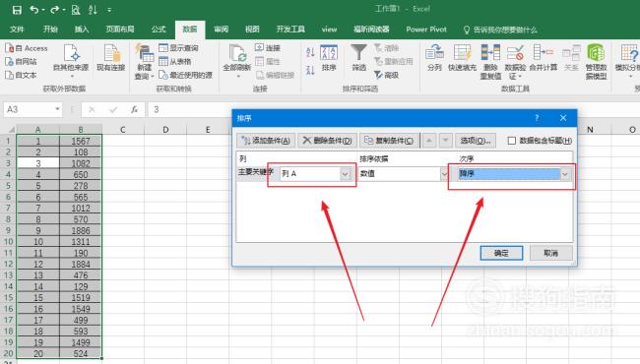Click 删除重复值 icon

490,62
